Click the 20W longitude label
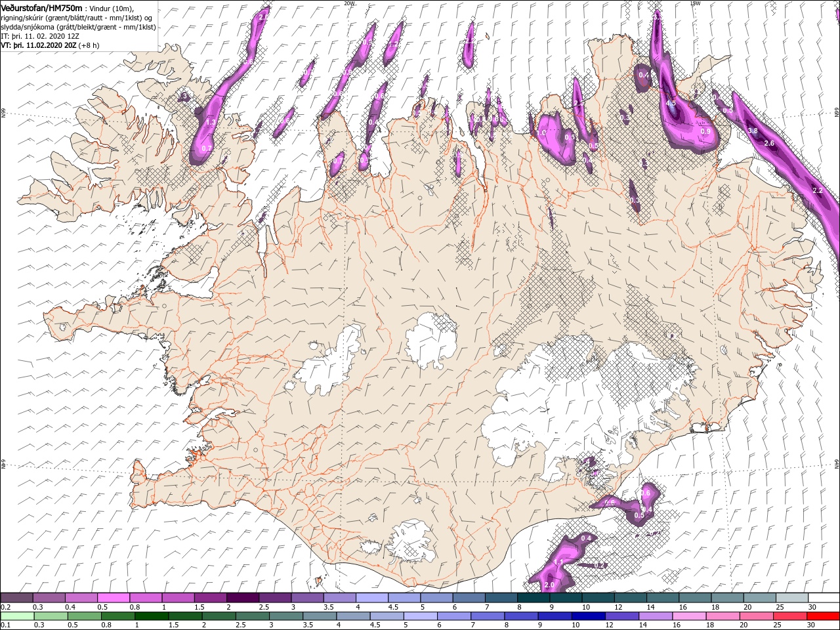The height and width of the screenshot is (630, 840). click(349, 3)
